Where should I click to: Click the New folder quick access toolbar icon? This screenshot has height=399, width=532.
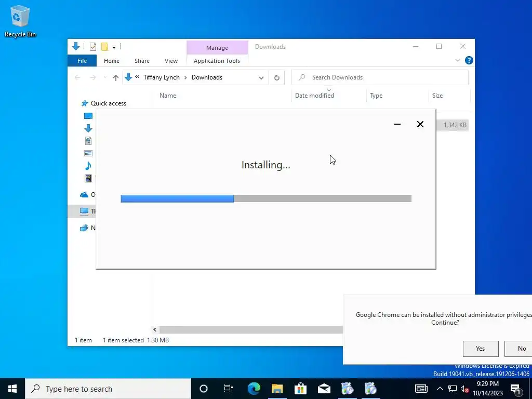[x=104, y=47]
